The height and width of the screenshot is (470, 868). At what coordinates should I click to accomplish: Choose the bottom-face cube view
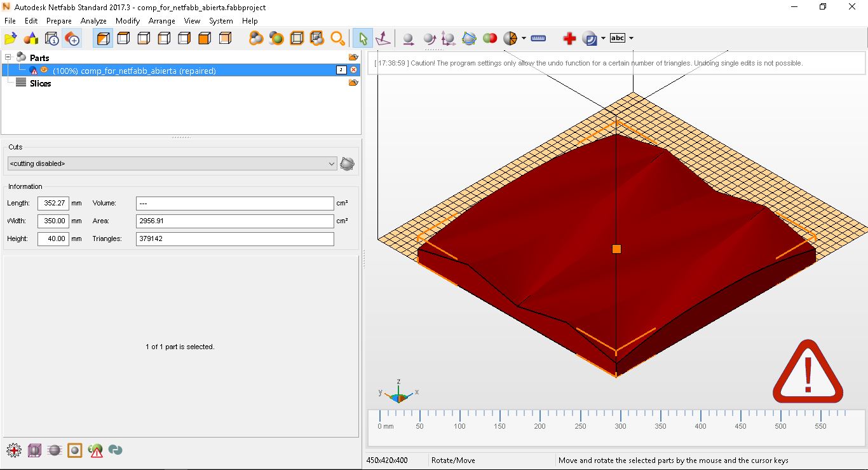(x=144, y=39)
